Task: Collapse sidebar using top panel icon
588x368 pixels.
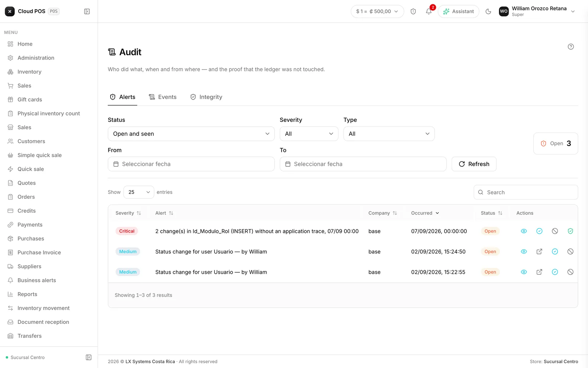Action: pyautogui.click(x=87, y=11)
